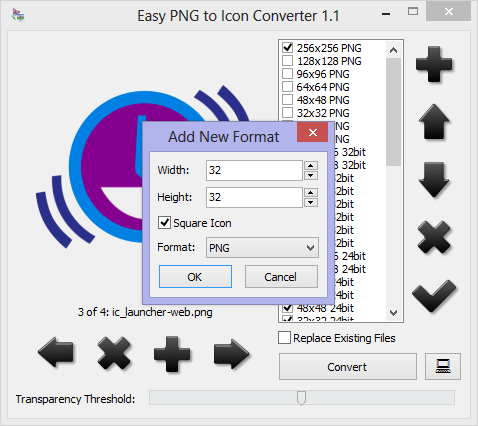Click the Convert button

[x=348, y=367]
